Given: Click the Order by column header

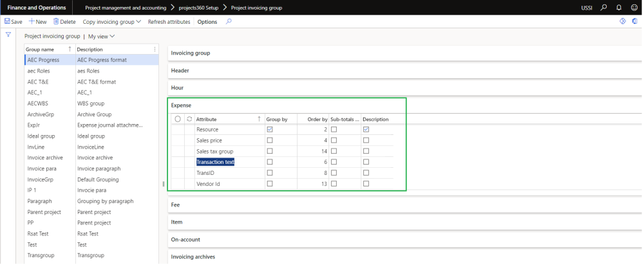Looking at the screenshot, I should [317, 119].
